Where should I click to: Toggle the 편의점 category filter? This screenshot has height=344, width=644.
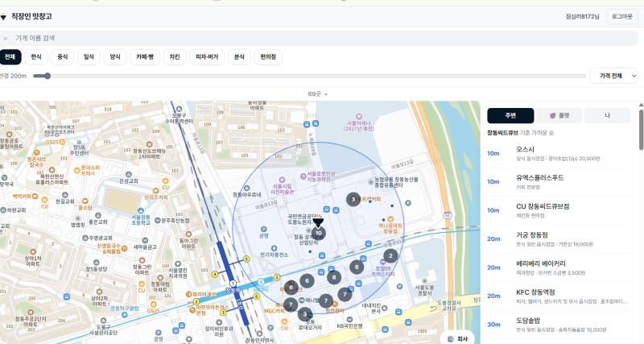(x=268, y=56)
